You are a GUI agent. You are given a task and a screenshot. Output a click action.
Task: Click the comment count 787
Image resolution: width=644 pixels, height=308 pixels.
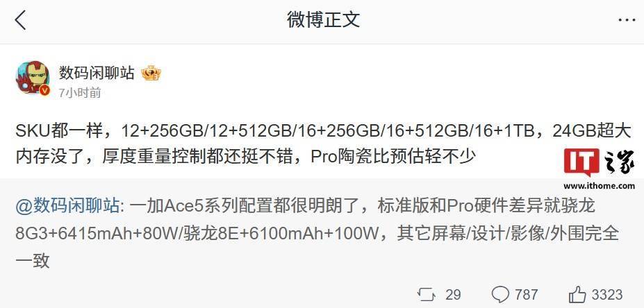pyautogui.click(x=526, y=294)
